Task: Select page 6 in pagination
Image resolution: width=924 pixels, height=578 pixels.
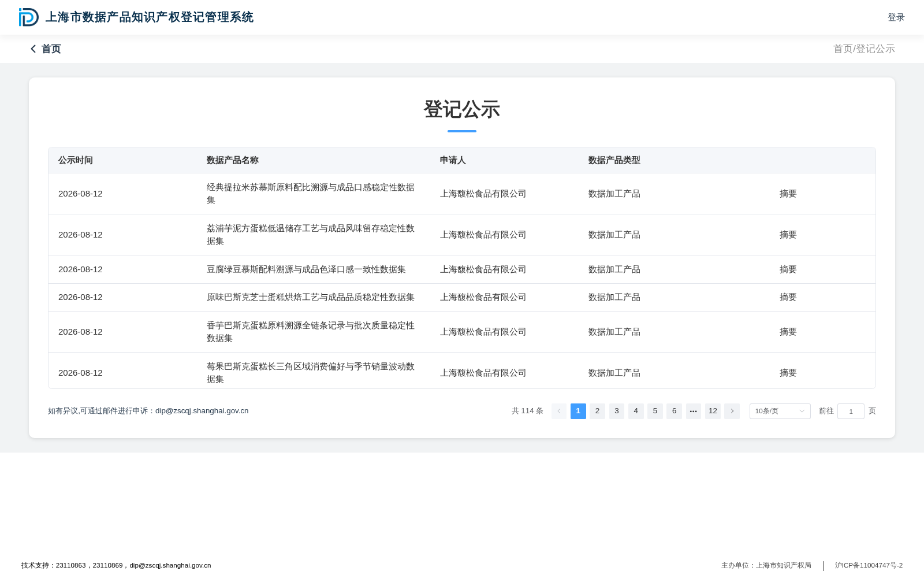Action: click(674, 411)
